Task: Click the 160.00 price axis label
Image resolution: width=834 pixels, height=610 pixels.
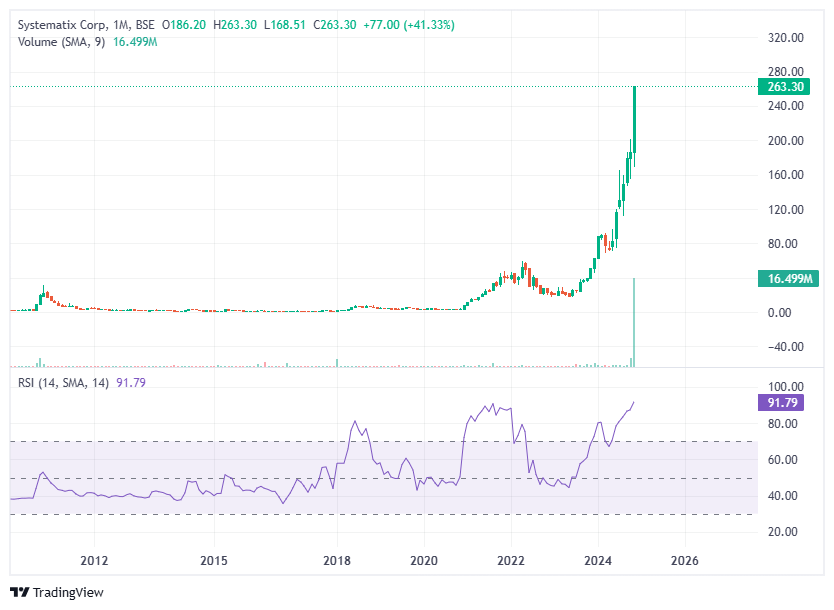Action: click(x=786, y=175)
